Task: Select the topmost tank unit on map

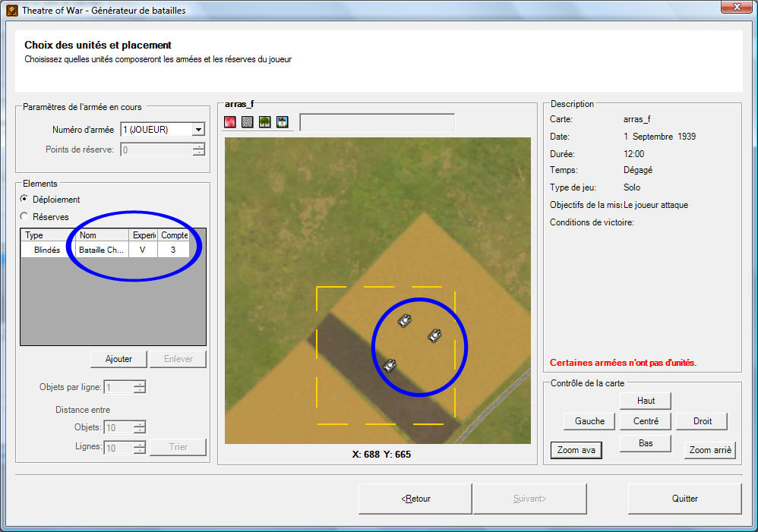Action: pyautogui.click(x=406, y=320)
